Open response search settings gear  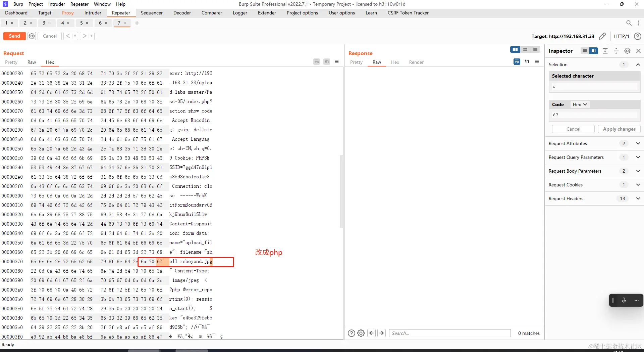pyautogui.click(x=361, y=333)
